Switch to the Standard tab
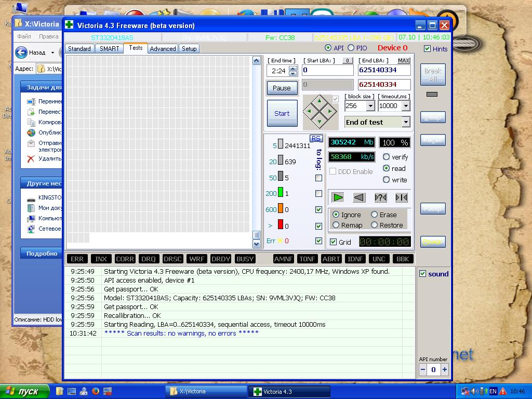The width and height of the screenshot is (532, 399). (x=79, y=48)
